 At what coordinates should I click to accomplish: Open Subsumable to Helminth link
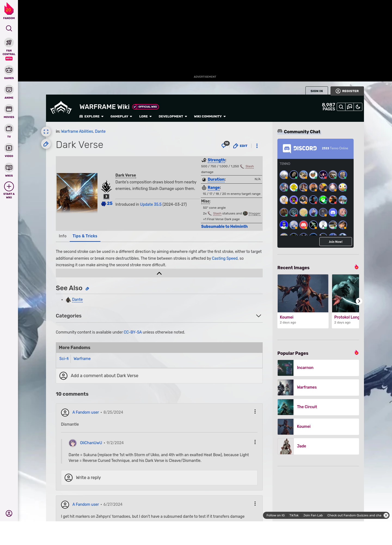coord(224,226)
